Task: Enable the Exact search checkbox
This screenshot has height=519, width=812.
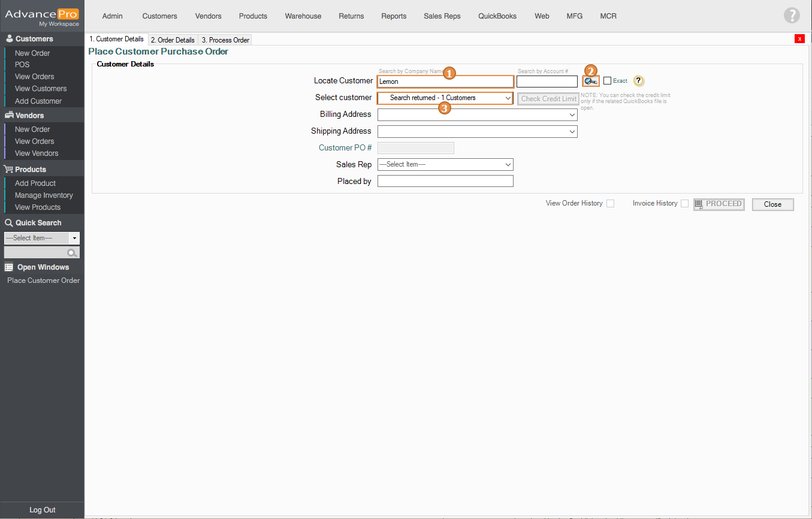Action: pyautogui.click(x=608, y=81)
